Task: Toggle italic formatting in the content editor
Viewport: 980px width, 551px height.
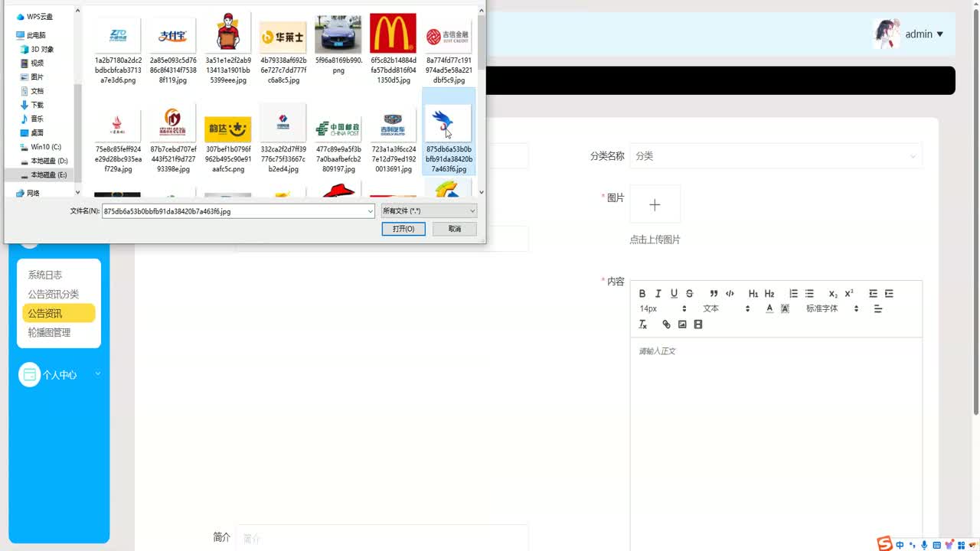Action: [658, 293]
